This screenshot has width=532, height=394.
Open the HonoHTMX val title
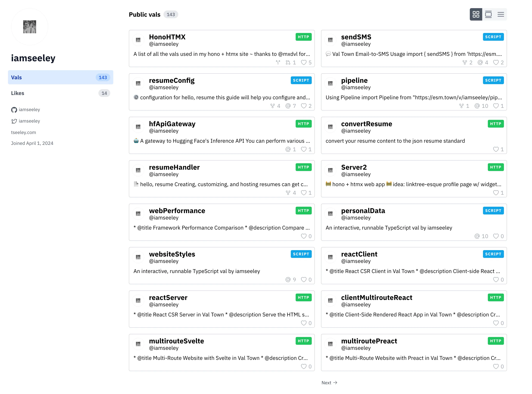[x=167, y=37]
